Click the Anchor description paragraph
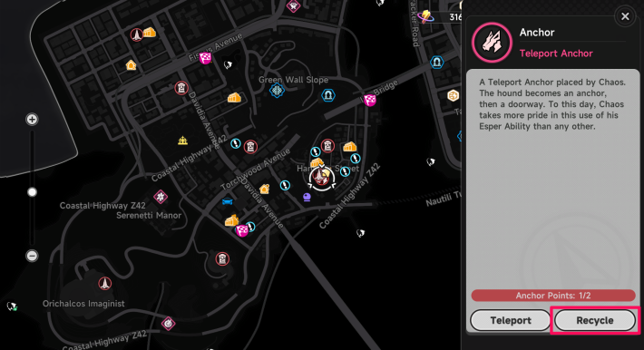Image resolution: width=644 pixels, height=350 pixels. tap(552, 104)
